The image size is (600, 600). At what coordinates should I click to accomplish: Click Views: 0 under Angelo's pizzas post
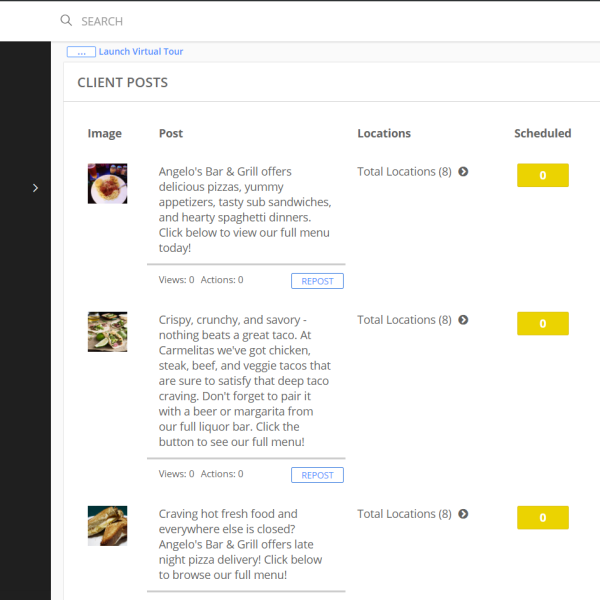coord(176,280)
